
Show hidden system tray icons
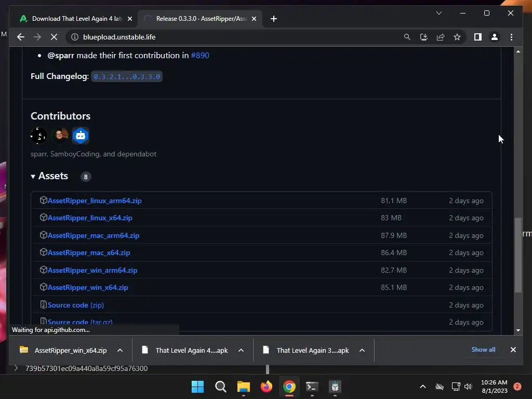pos(423,387)
